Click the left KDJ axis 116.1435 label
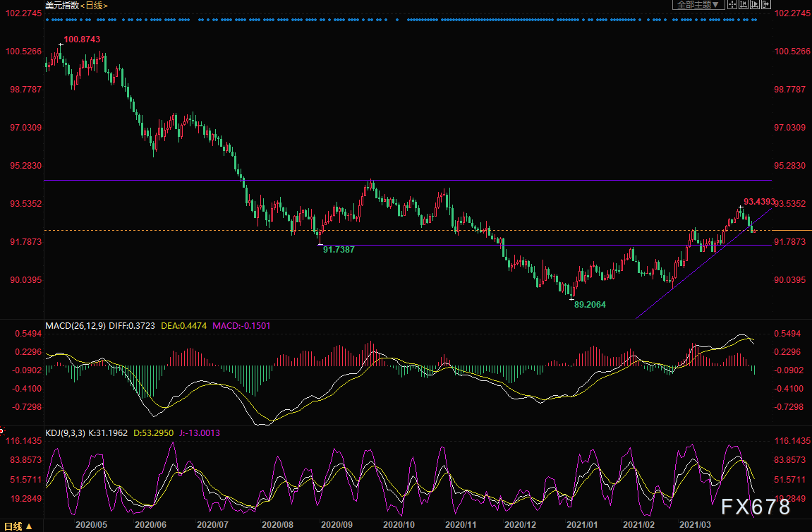The height and width of the screenshot is (532, 812). pyautogui.click(x=23, y=441)
